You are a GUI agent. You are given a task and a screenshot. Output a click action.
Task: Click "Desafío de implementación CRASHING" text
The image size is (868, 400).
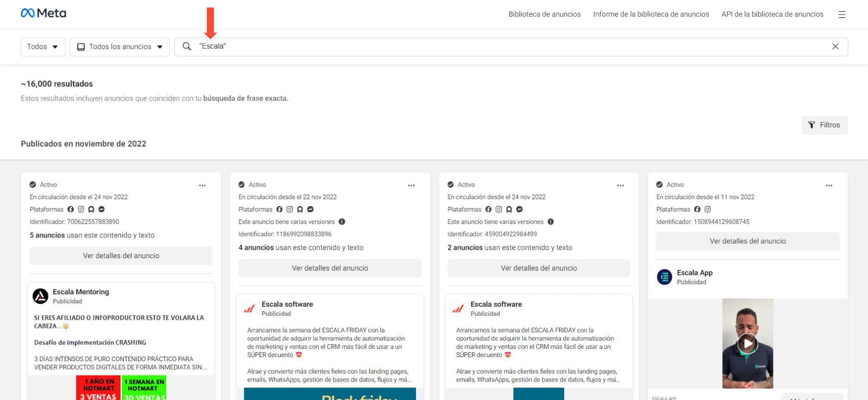point(90,343)
